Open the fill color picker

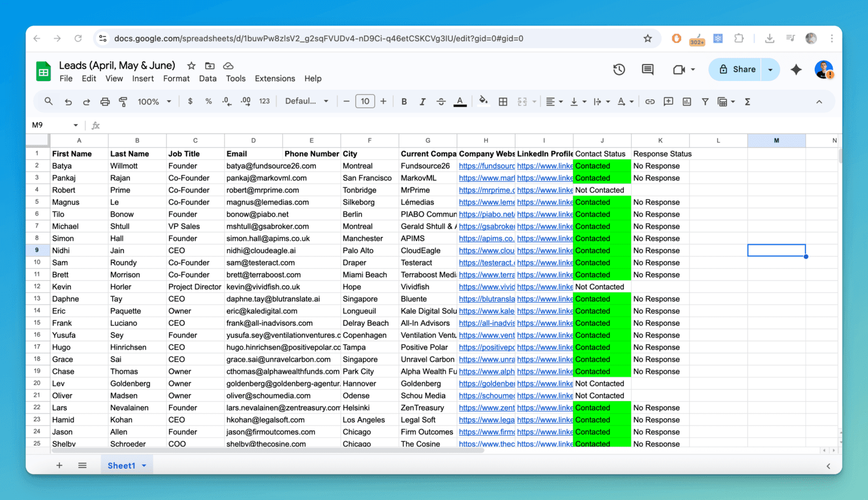point(483,102)
